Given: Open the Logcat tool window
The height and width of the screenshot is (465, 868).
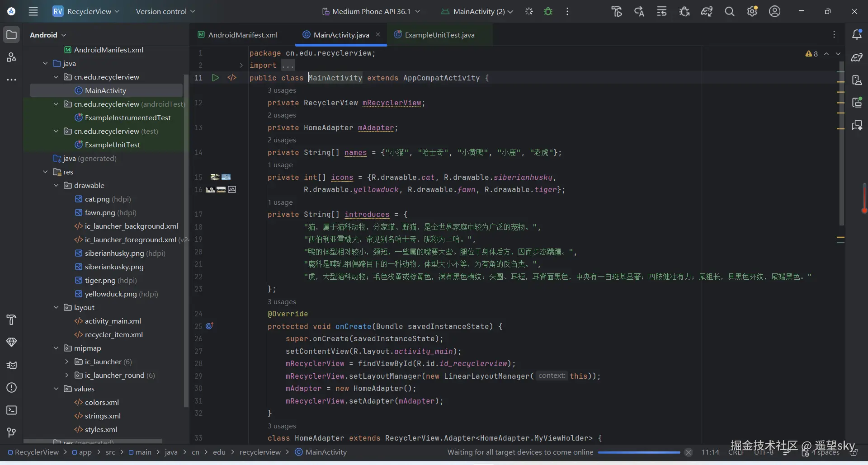Looking at the screenshot, I should 12,365.
